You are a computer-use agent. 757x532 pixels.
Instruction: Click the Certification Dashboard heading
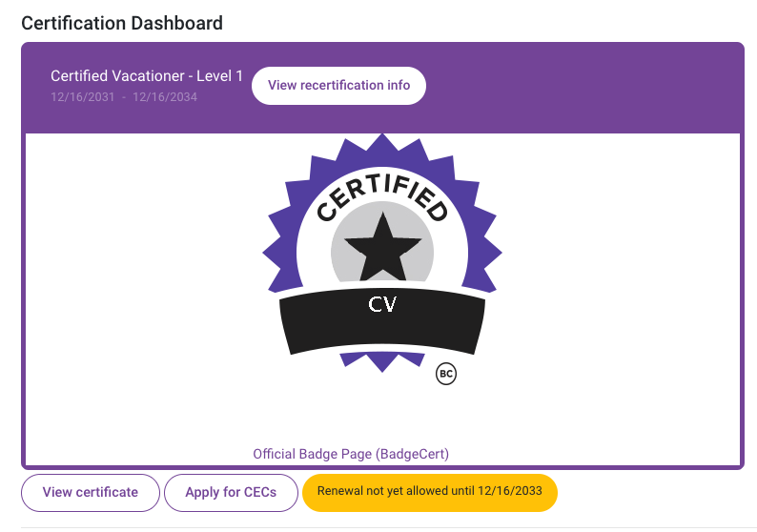(x=122, y=23)
